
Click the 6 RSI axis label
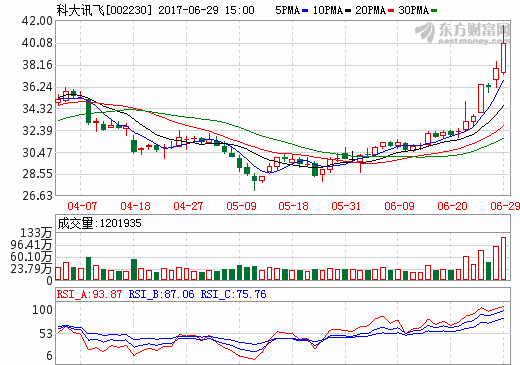49,356
